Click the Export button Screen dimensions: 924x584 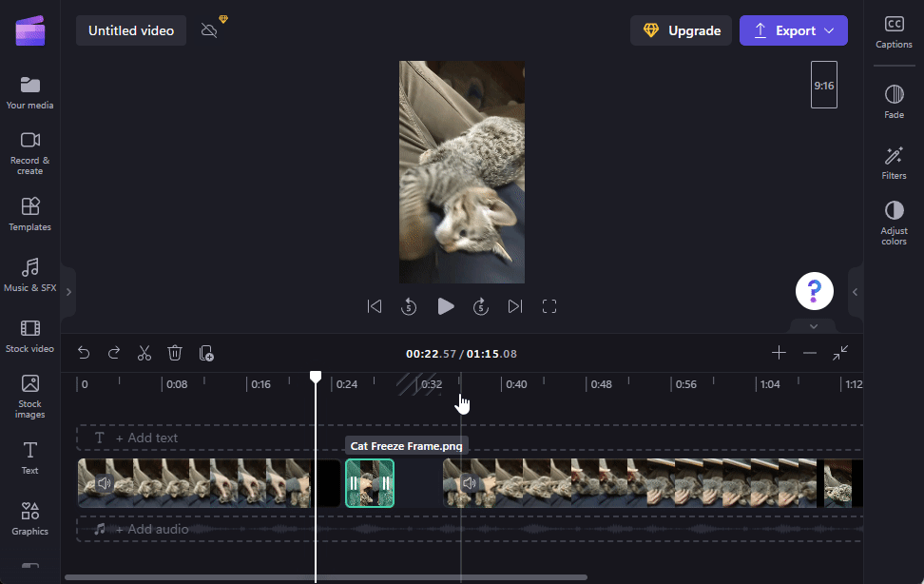tap(793, 29)
